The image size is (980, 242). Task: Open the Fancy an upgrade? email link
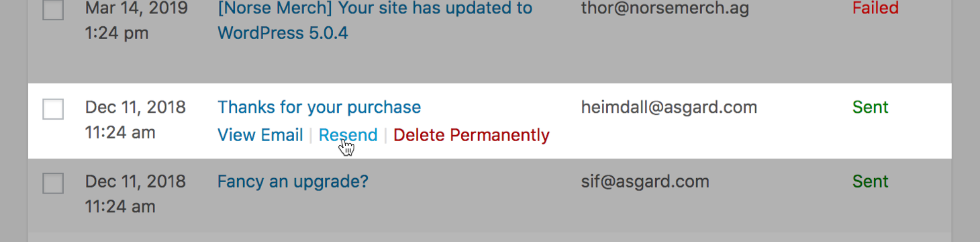pos(293,182)
